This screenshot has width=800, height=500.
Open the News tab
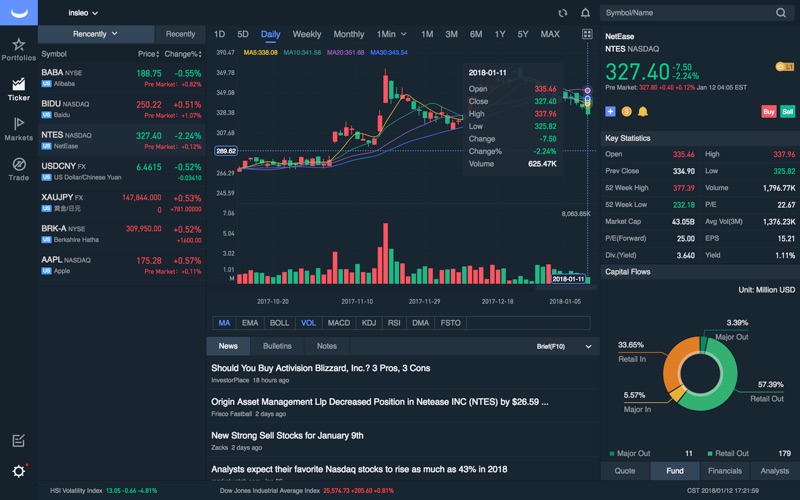(x=228, y=346)
